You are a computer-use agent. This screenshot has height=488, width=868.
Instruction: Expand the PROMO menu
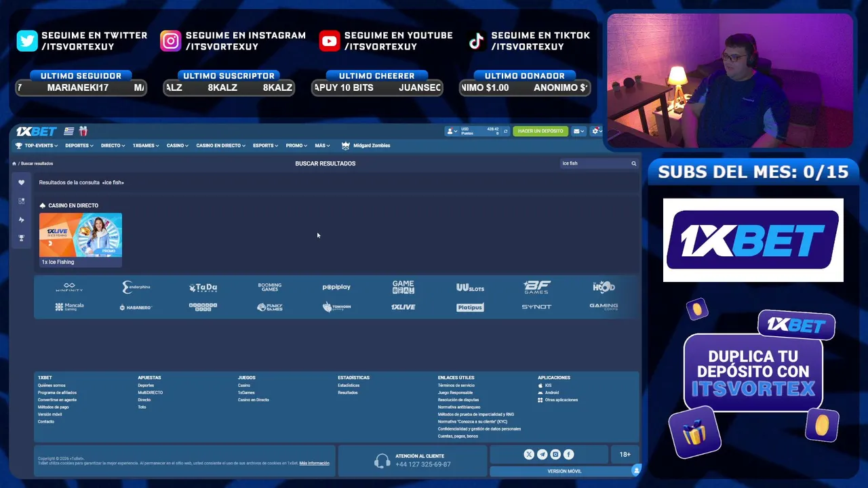click(296, 146)
